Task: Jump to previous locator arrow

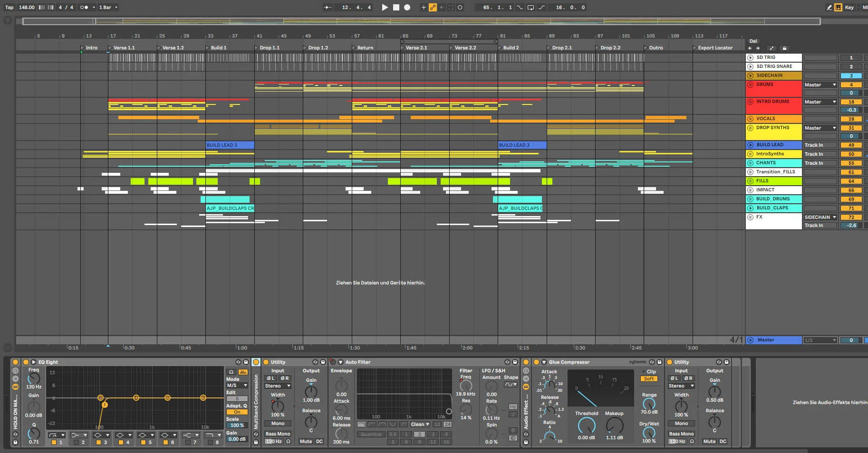Action: (x=750, y=48)
